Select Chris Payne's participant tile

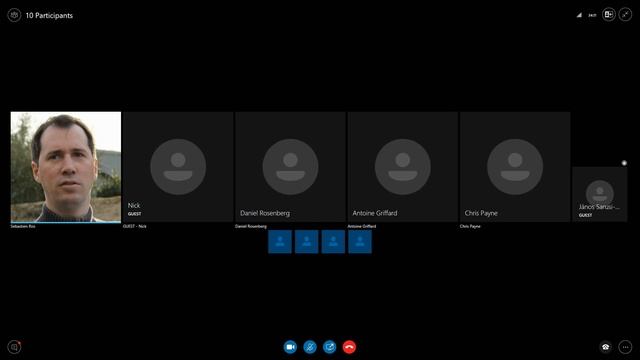515,167
